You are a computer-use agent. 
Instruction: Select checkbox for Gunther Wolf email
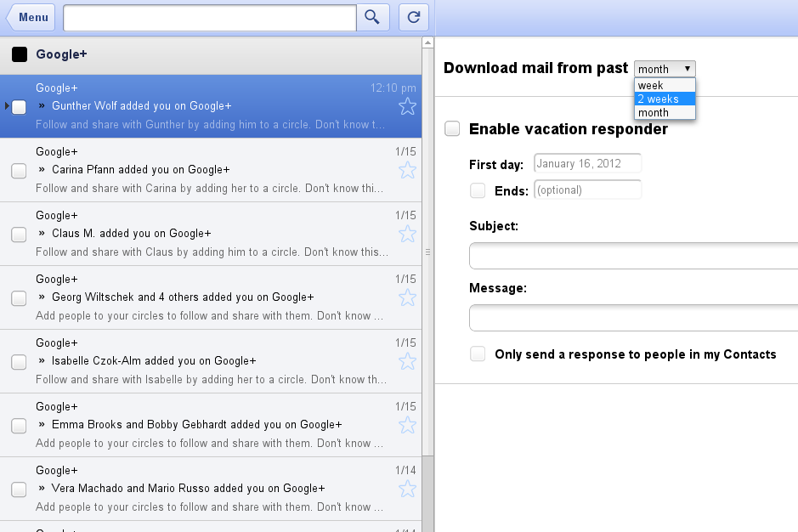click(x=19, y=107)
